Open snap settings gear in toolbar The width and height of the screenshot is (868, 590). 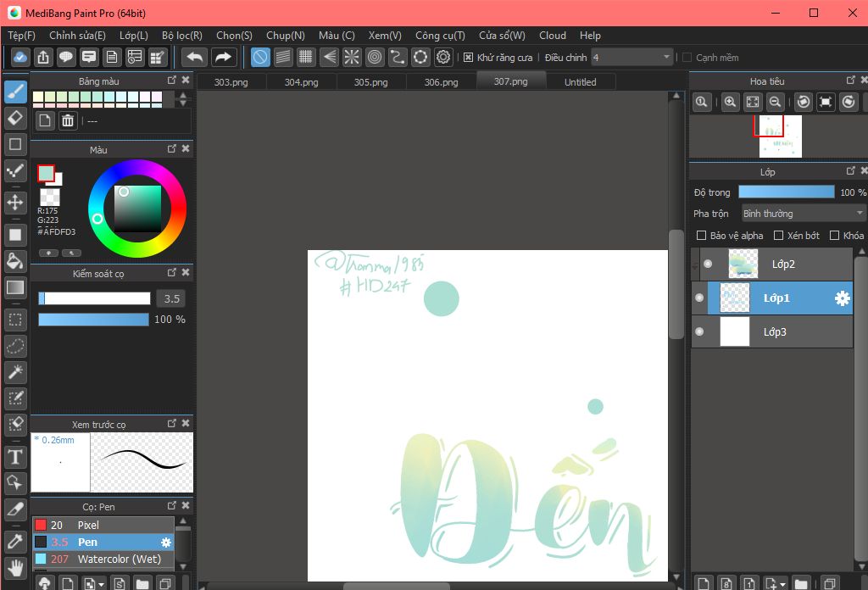click(x=443, y=57)
